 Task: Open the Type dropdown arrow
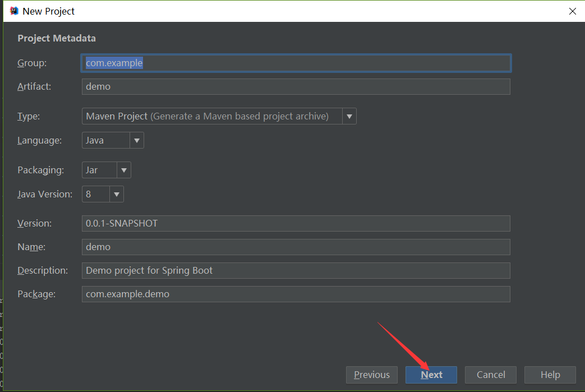[349, 117]
